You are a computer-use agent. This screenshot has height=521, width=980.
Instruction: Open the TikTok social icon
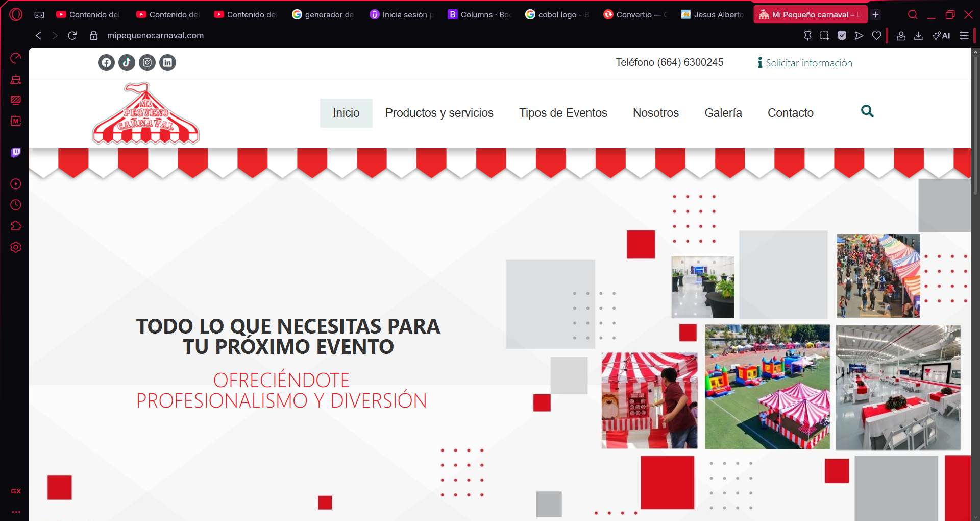(x=127, y=63)
